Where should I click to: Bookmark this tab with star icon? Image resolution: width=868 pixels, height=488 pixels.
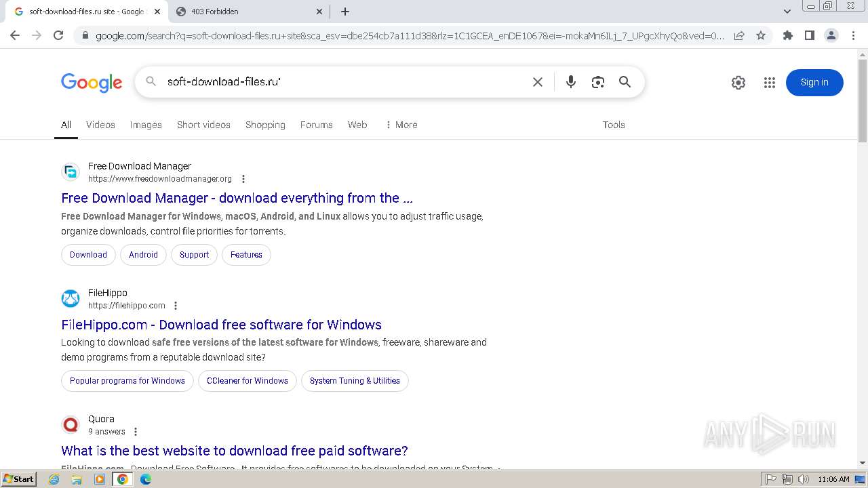point(761,35)
